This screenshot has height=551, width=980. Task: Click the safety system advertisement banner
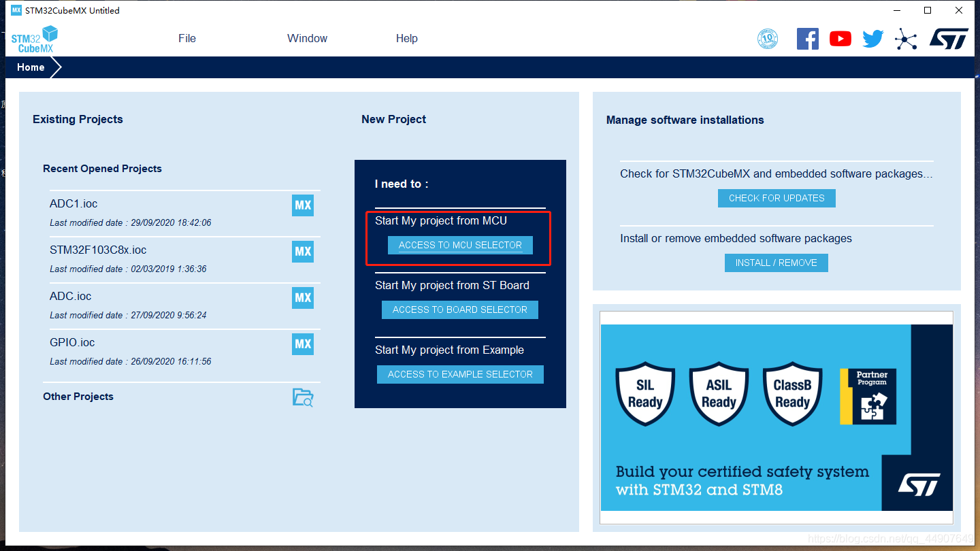pos(777,418)
